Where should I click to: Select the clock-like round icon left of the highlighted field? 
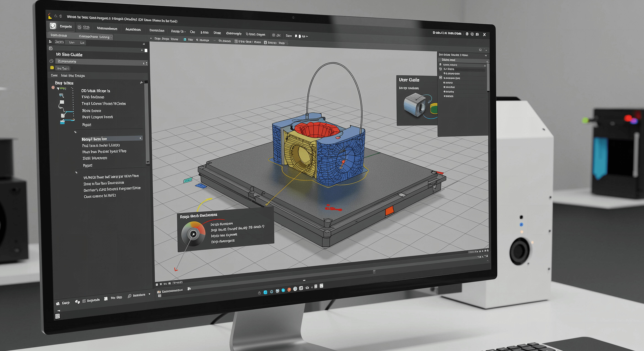(x=51, y=61)
